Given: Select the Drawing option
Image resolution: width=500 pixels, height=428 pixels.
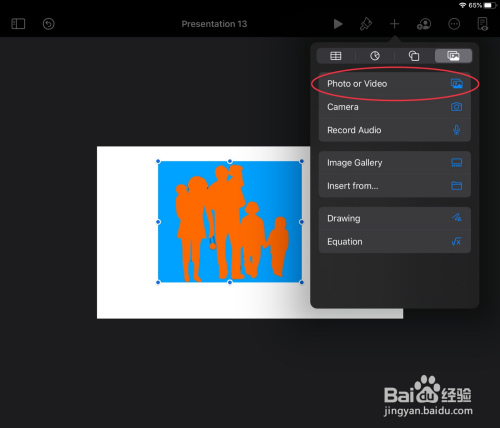Looking at the screenshot, I should coord(395,218).
